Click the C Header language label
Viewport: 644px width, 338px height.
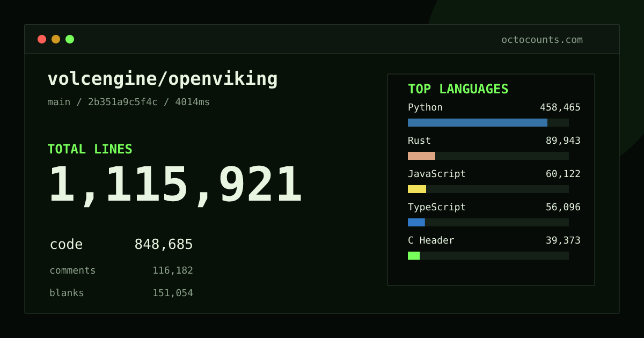[431, 240]
